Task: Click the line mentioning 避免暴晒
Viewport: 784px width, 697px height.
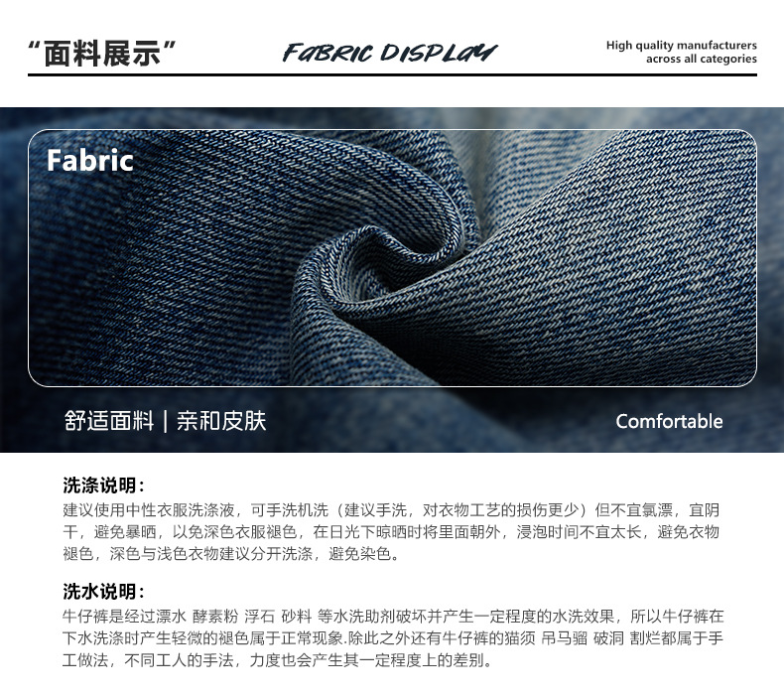Action: click(x=391, y=532)
